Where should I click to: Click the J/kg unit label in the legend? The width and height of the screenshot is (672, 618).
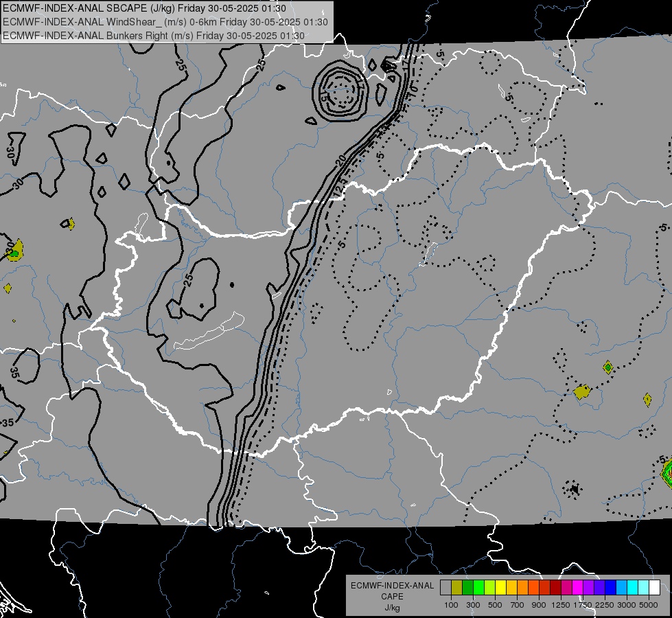[x=392, y=608]
